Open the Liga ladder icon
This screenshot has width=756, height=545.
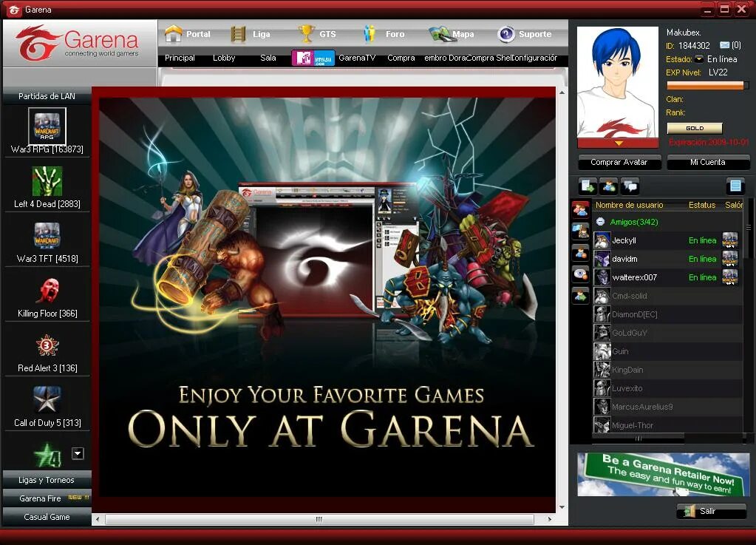[x=238, y=34]
